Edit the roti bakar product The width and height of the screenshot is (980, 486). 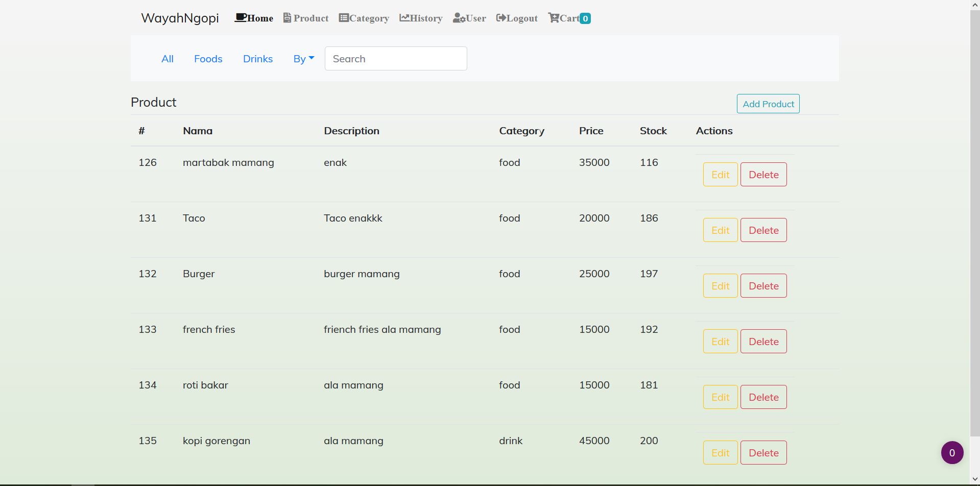click(x=720, y=397)
